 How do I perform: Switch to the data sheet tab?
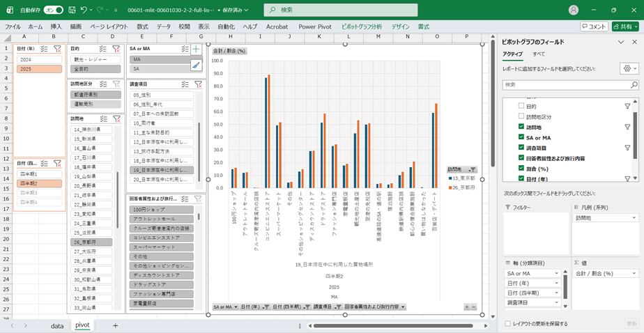pos(57,325)
